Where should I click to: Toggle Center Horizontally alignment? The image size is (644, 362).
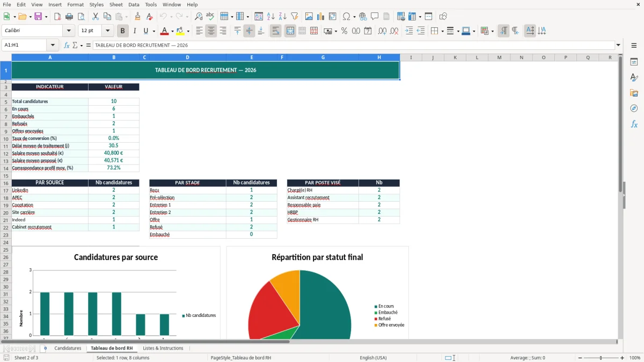point(211,31)
